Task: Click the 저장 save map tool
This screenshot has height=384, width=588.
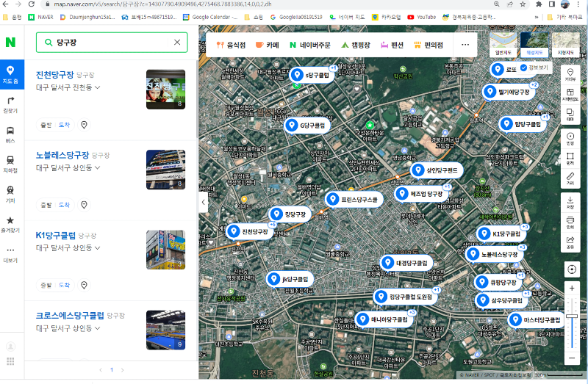Action: (x=570, y=203)
